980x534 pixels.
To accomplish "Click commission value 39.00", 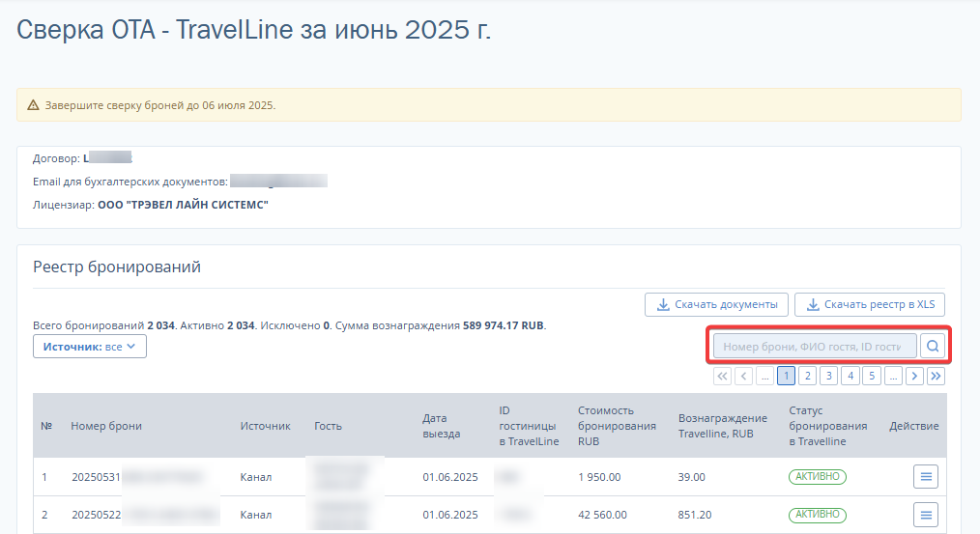I will pos(691,477).
